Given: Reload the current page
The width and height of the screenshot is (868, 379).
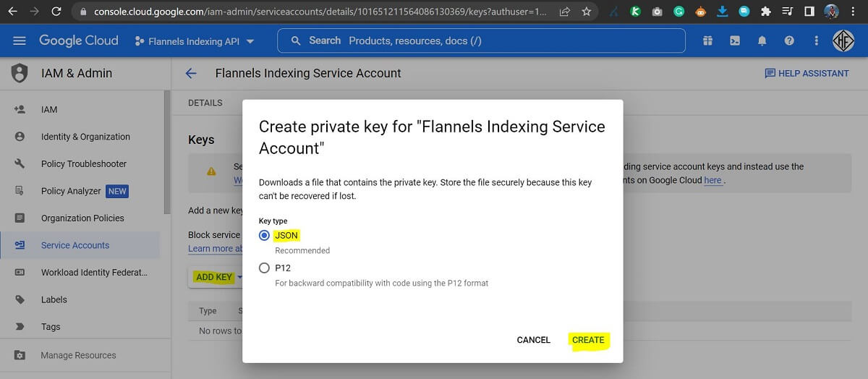Looking at the screenshot, I should [58, 12].
